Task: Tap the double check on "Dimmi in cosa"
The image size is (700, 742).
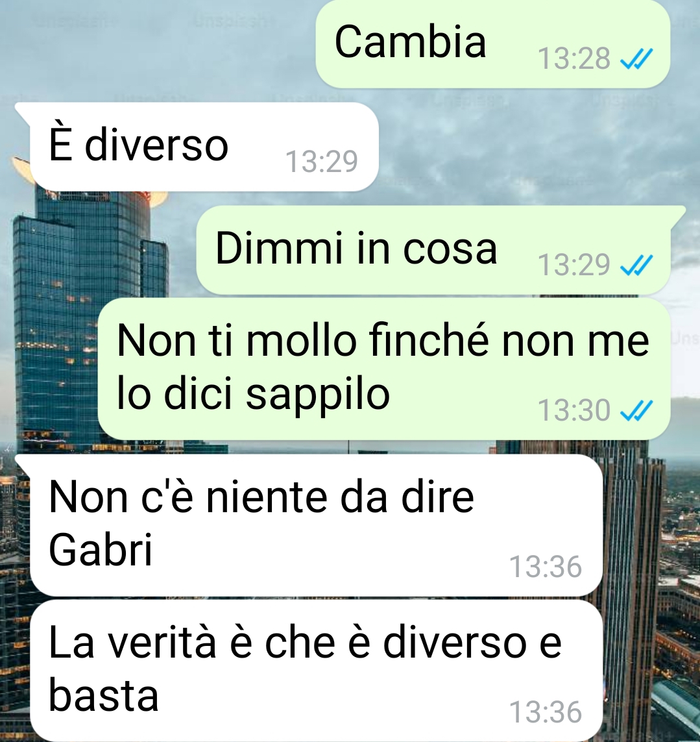Action: (636, 265)
